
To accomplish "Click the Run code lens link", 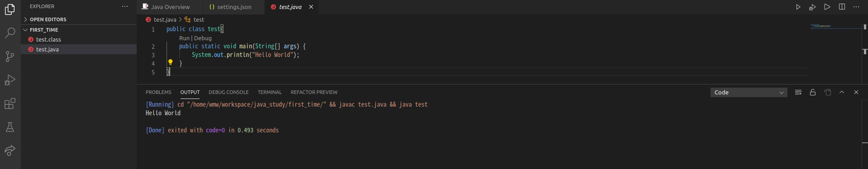I will 184,38.
